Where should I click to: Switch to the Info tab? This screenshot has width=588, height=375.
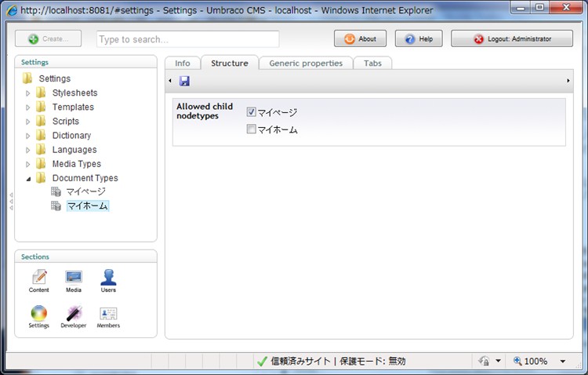183,63
